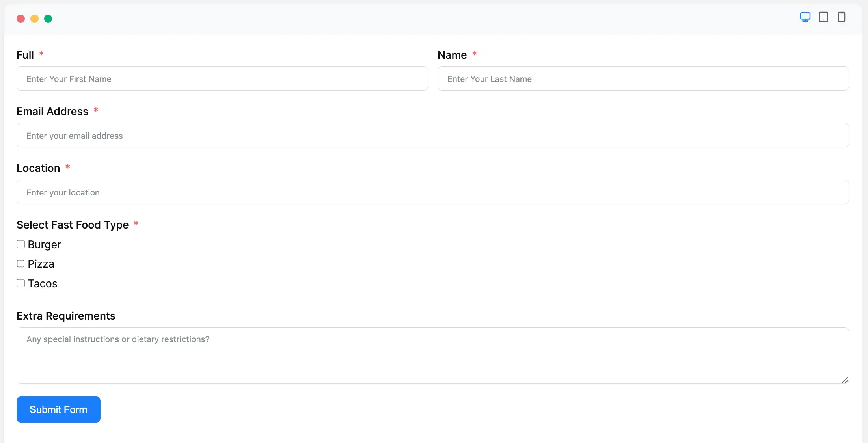
Task: Click the Tacos option label
Action: pyautogui.click(x=43, y=284)
